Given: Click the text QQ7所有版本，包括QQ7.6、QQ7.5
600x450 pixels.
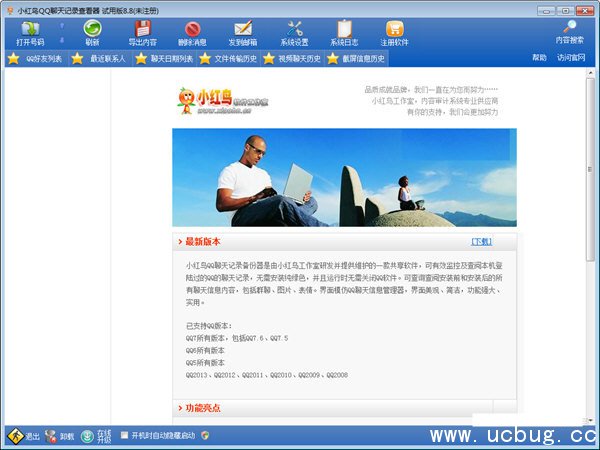Looking at the screenshot, I should (237, 338).
